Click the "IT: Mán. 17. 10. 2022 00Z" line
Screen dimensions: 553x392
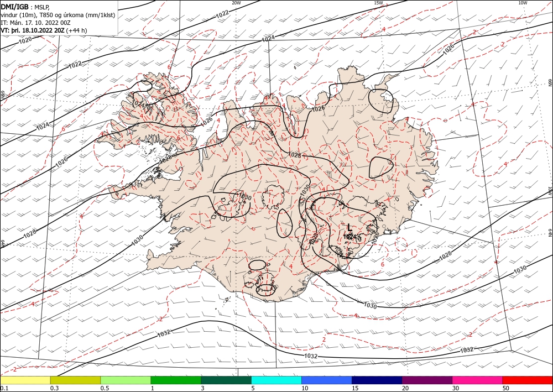pos(36,23)
